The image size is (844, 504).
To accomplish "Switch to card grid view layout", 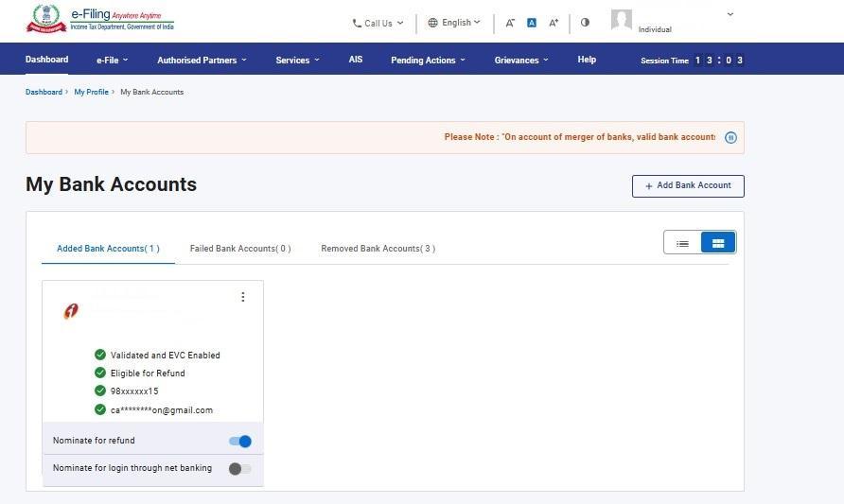I will [x=718, y=243].
